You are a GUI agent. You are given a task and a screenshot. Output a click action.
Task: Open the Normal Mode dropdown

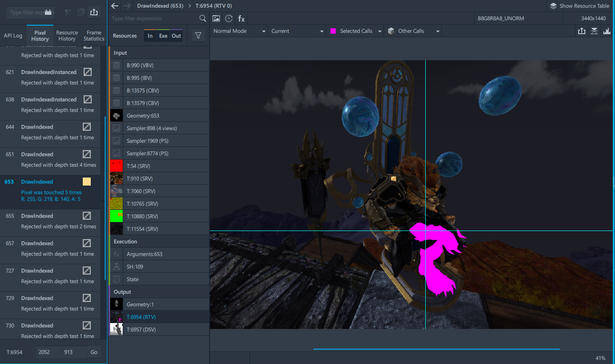coord(239,31)
